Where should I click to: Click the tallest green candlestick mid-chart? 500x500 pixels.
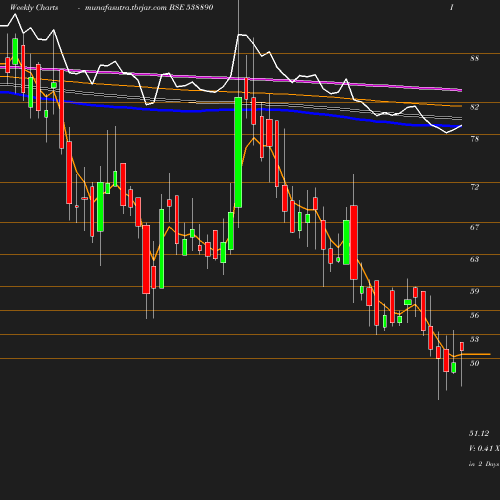(238, 152)
